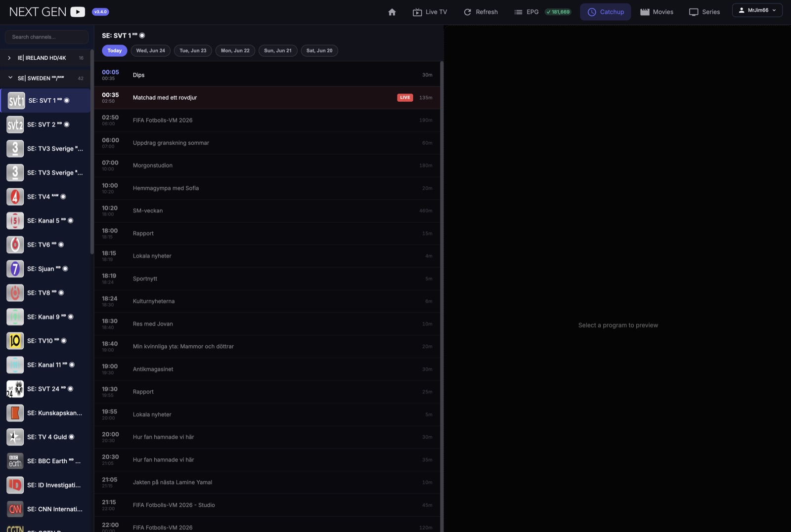Image resolution: width=791 pixels, height=532 pixels.
Task: Click the Home icon in top navigation
Action: 392,12
